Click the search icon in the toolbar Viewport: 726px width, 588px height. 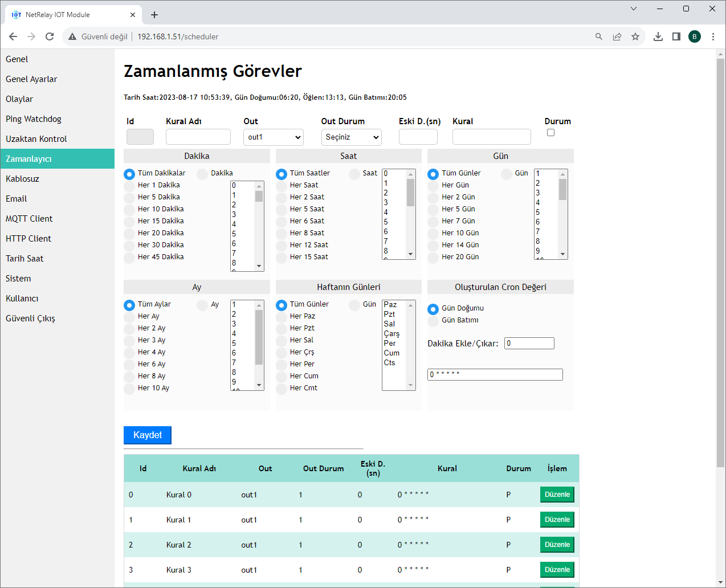pyautogui.click(x=598, y=36)
